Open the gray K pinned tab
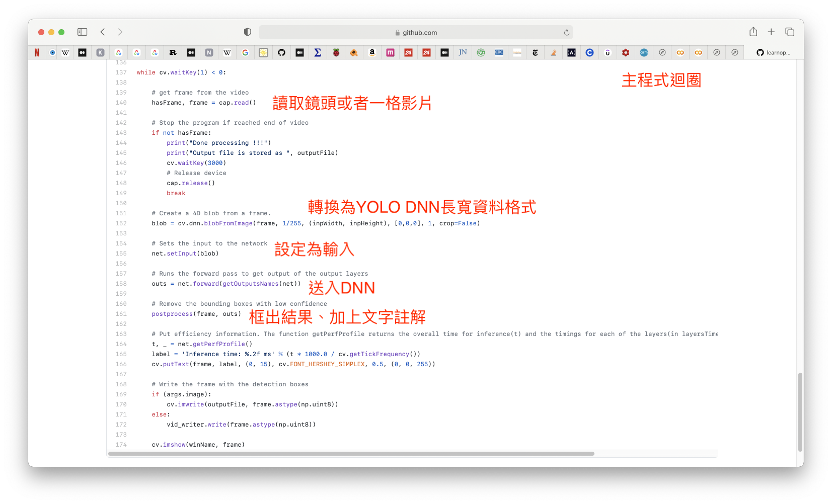The image size is (832, 504). [x=100, y=52]
